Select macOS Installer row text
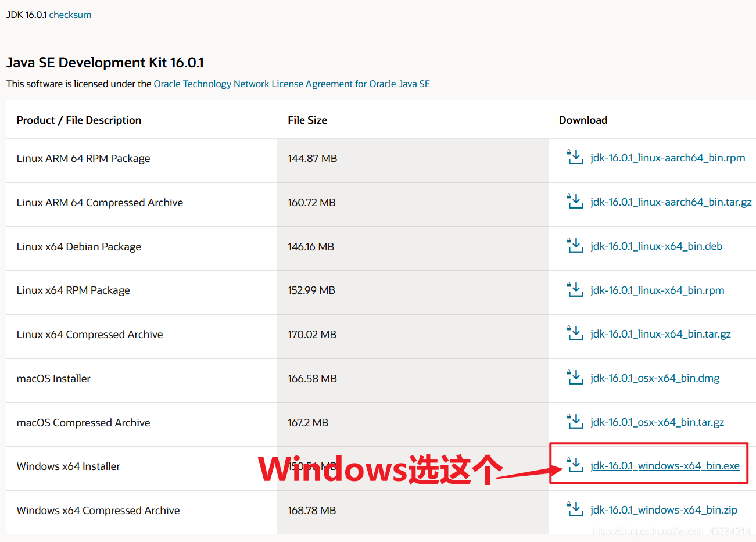756x542 pixels. click(53, 379)
